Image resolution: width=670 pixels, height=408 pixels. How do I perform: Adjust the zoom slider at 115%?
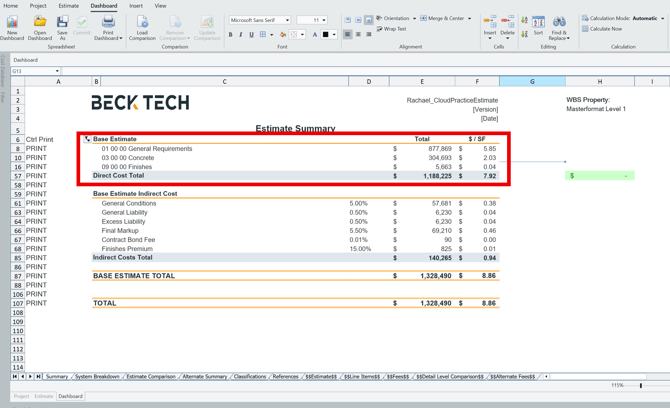pyautogui.click(x=641, y=385)
